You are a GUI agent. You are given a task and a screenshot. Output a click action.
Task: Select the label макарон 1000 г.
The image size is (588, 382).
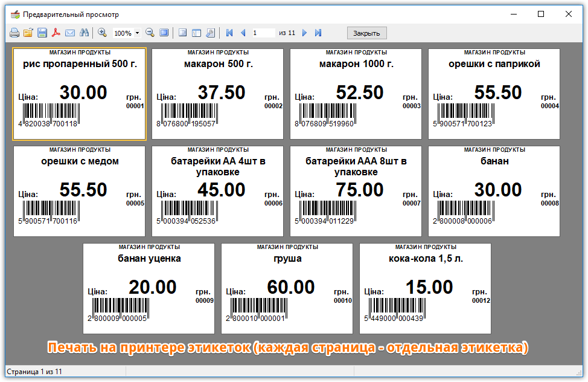(356, 94)
